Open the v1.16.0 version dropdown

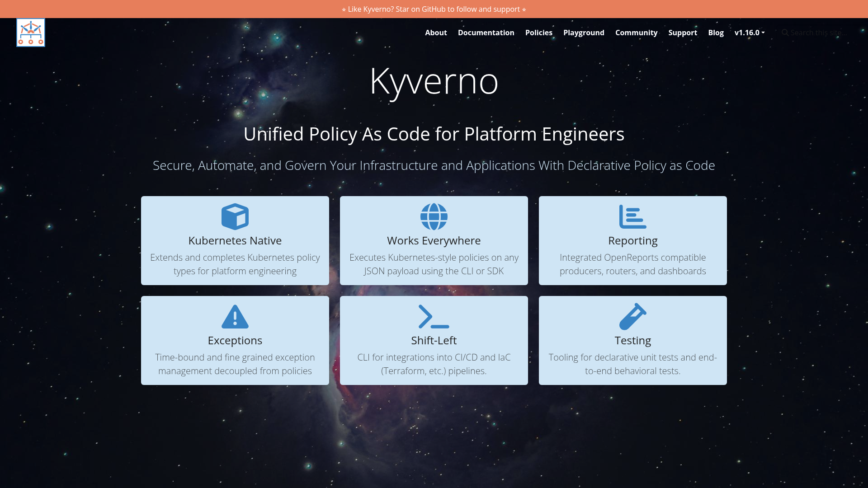tap(748, 33)
